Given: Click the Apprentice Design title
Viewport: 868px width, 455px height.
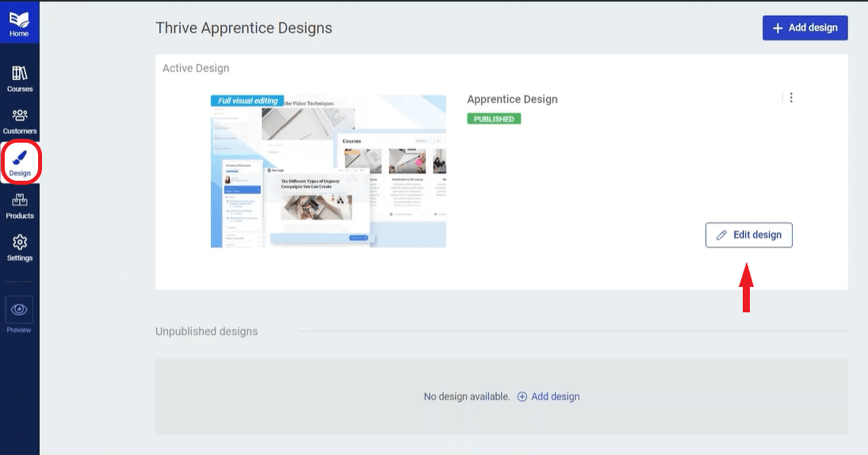Looking at the screenshot, I should 512,99.
